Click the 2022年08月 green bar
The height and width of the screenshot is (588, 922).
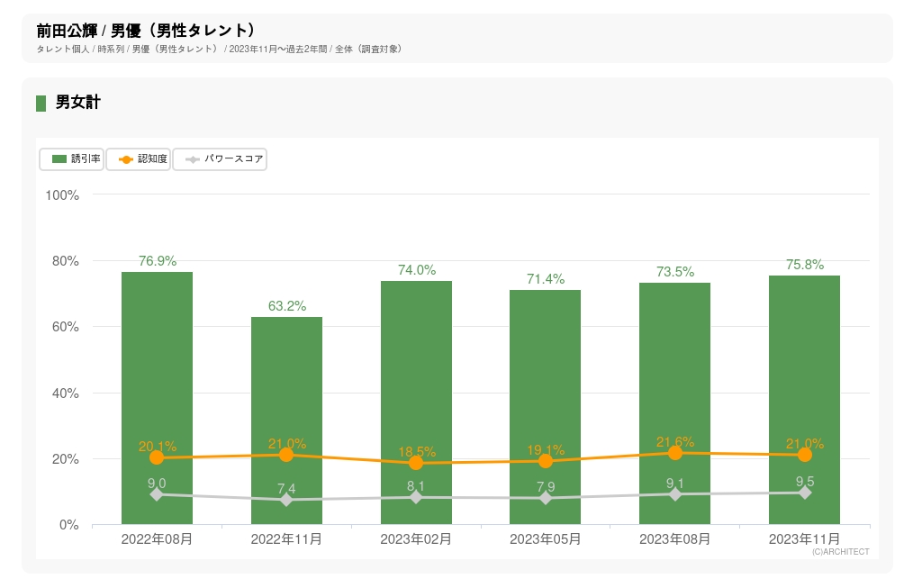pos(157,360)
